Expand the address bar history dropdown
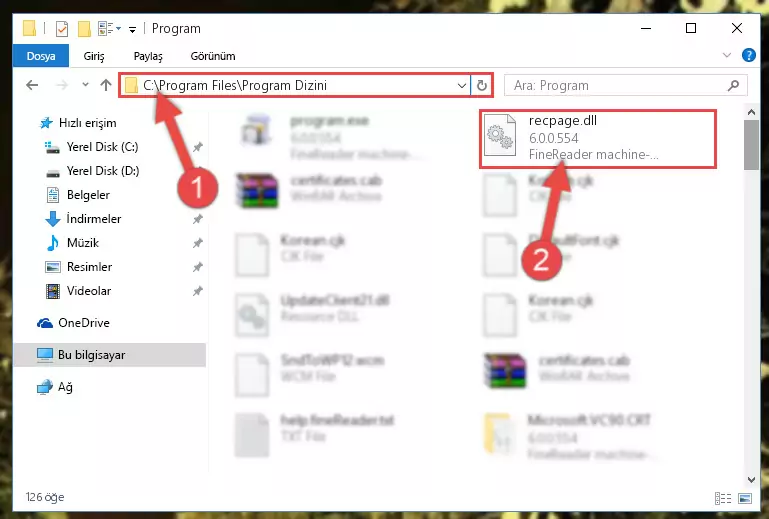The width and height of the screenshot is (769, 519). point(461,85)
